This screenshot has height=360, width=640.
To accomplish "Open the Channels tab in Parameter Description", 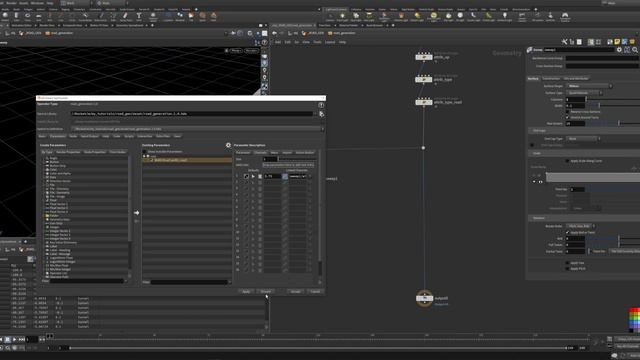I will pos(260,153).
